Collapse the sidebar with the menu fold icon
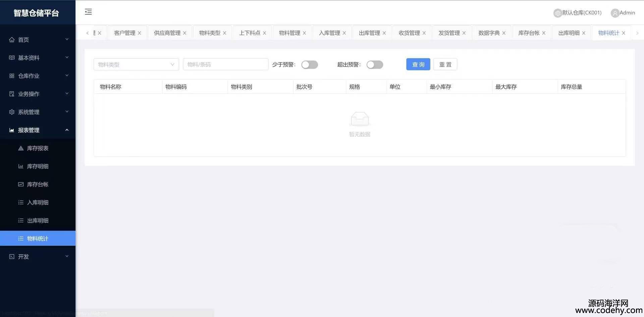 pos(88,12)
